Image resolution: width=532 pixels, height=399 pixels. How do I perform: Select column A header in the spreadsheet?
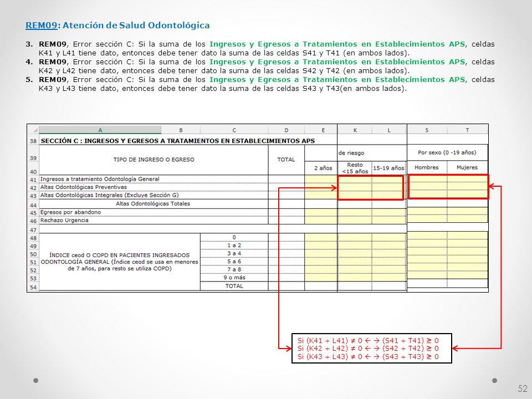(100, 130)
